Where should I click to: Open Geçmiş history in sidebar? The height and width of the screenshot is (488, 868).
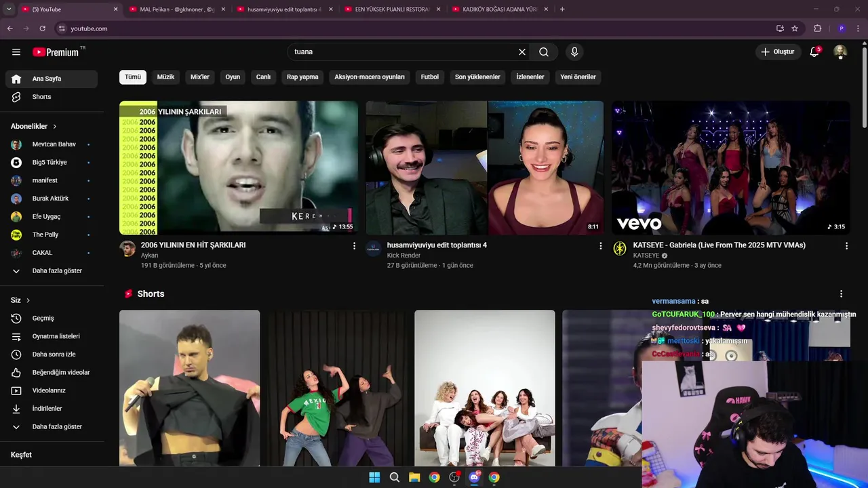pyautogui.click(x=52, y=319)
